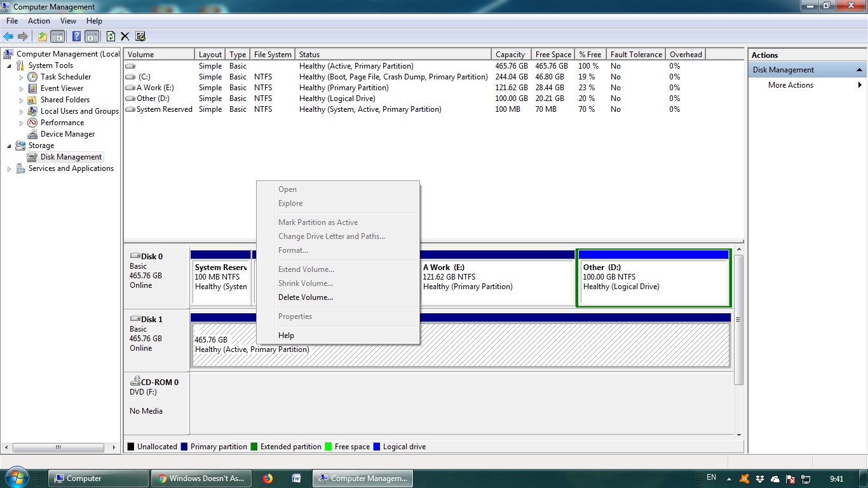
Task: Sort by the Status column header
Action: pyautogui.click(x=393, y=55)
